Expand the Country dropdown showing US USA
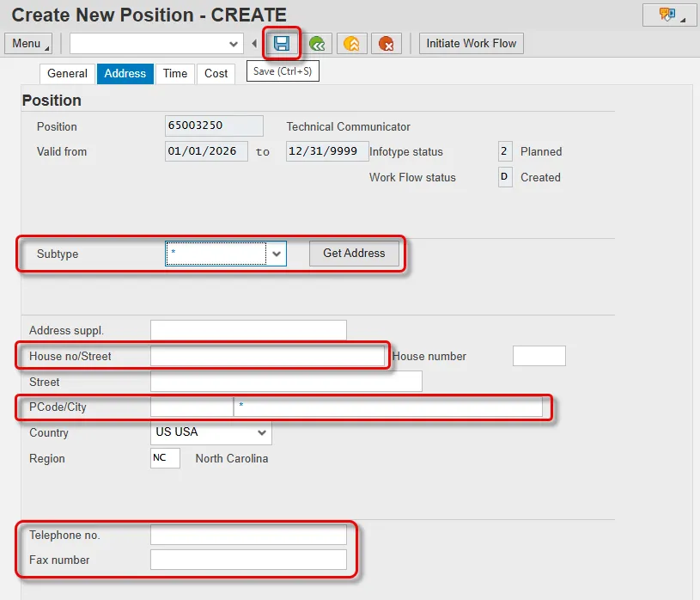This screenshot has height=600, width=700. pyautogui.click(x=262, y=433)
